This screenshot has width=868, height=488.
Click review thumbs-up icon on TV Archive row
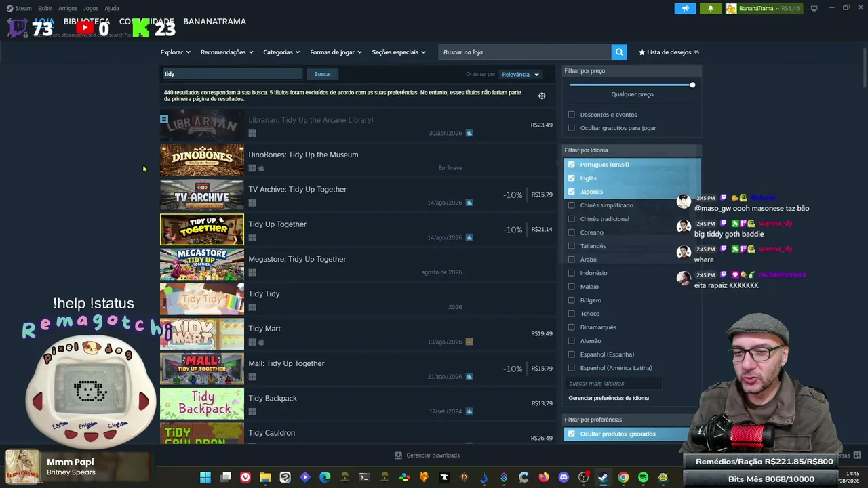pyautogui.click(x=469, y=203)
